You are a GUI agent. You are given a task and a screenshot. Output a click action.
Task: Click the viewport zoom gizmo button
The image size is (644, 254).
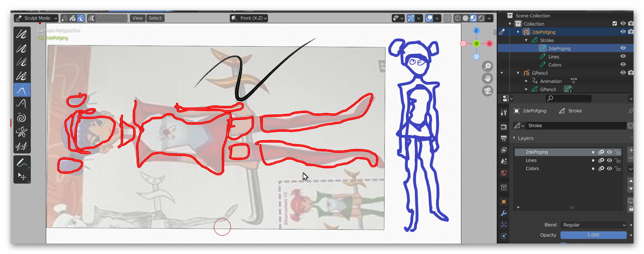point(488,66)
